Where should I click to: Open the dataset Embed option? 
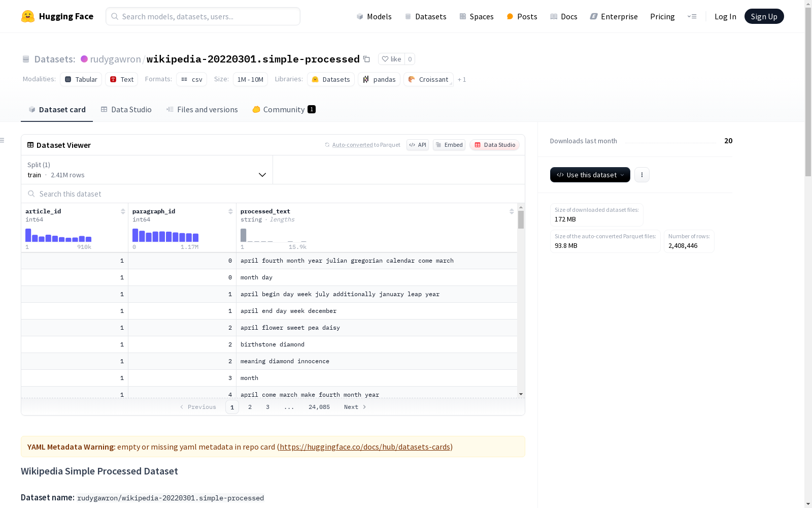(x=449, y=145)
